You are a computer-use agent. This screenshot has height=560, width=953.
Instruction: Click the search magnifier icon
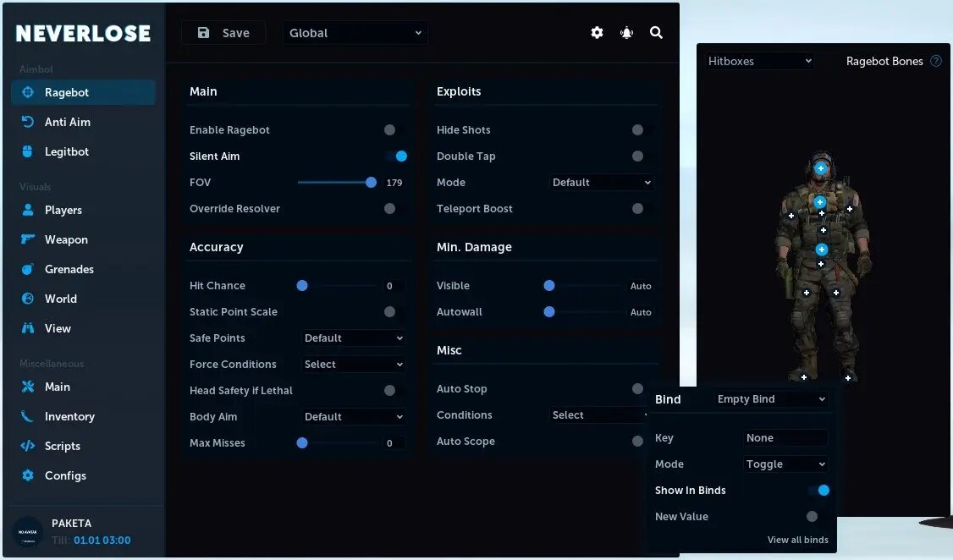pyautogui.click(x=656, y=32)
